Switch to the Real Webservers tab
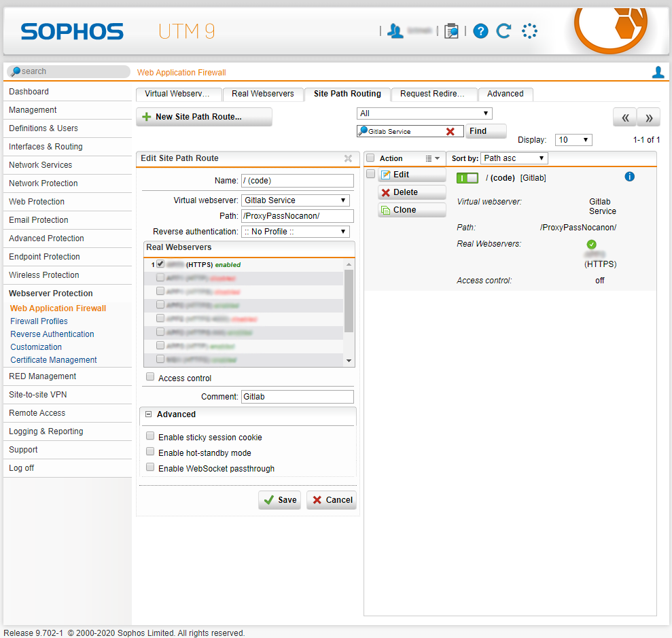The height and width of the screenshot is (638, 672). click(x=263, y=94)
